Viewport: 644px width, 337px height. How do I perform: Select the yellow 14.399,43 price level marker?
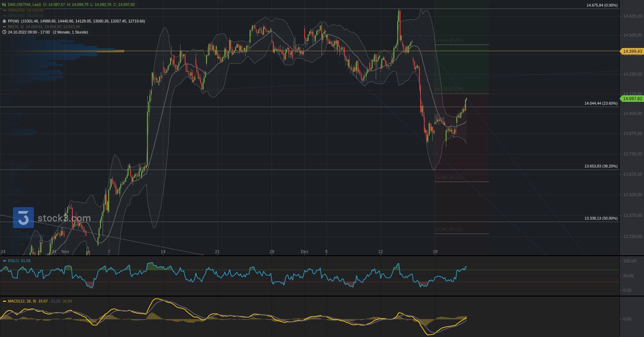point(632,51)
